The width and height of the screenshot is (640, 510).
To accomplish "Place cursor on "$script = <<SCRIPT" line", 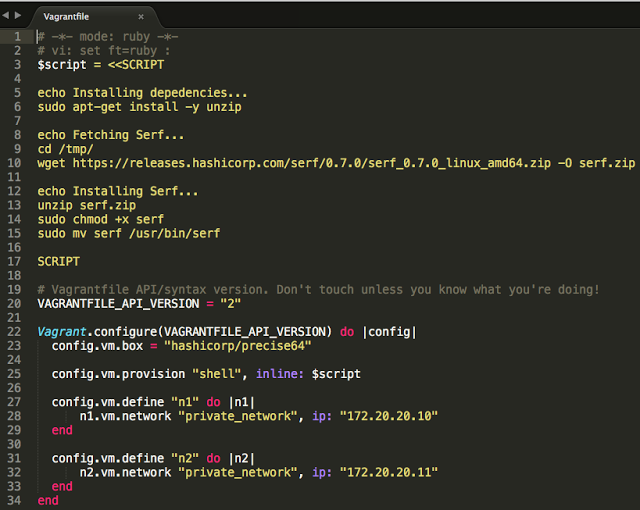I will coord(100,64).
